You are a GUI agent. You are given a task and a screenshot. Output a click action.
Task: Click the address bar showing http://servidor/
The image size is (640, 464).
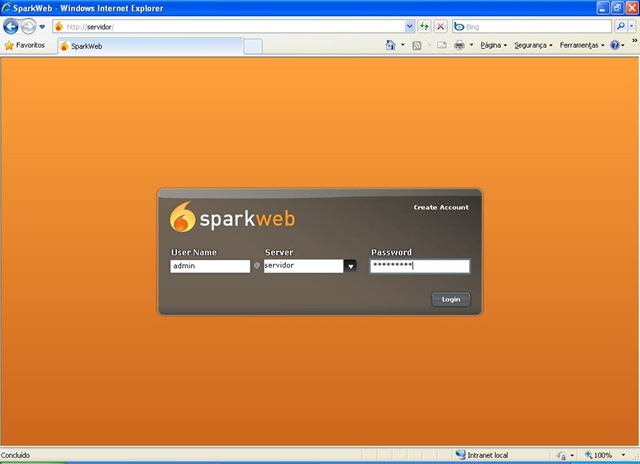coord(229,27)
